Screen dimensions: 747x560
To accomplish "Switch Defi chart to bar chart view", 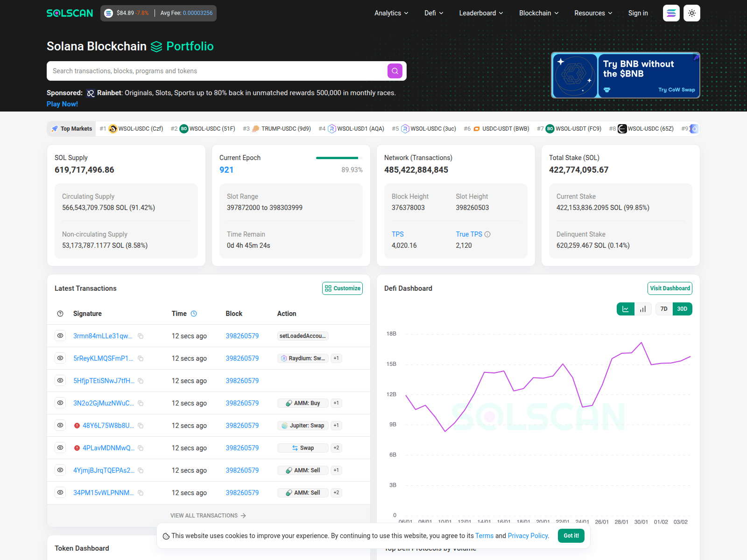I will [642, 308].
